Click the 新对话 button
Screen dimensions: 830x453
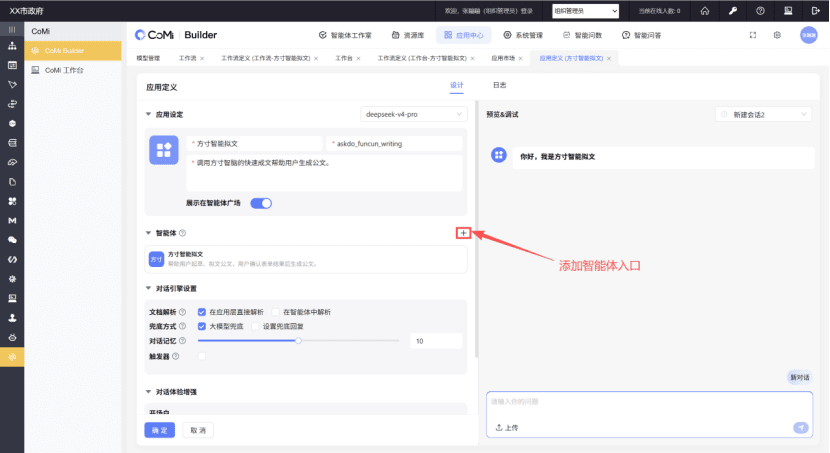tap(799, 377)
